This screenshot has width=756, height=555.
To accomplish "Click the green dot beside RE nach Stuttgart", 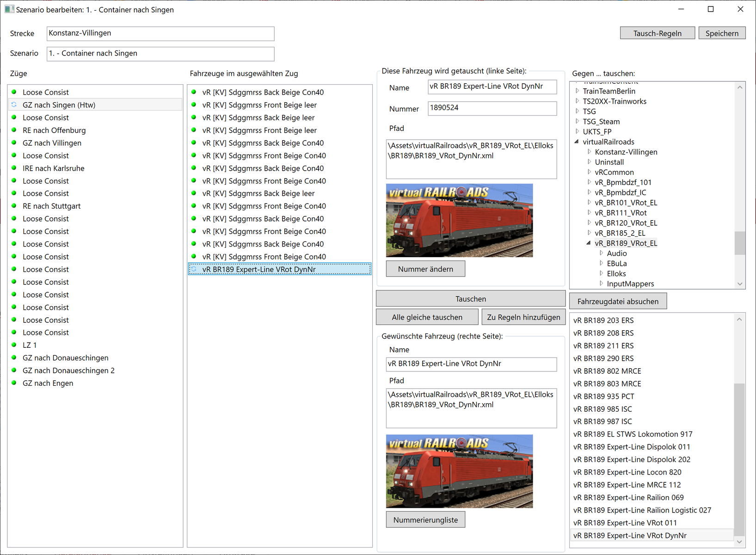I will point(14,206).
